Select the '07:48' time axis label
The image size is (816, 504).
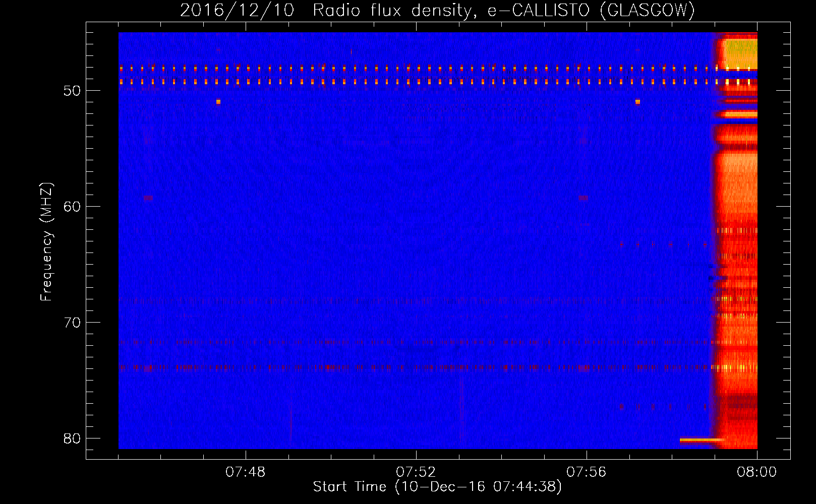tap(245, 472)
